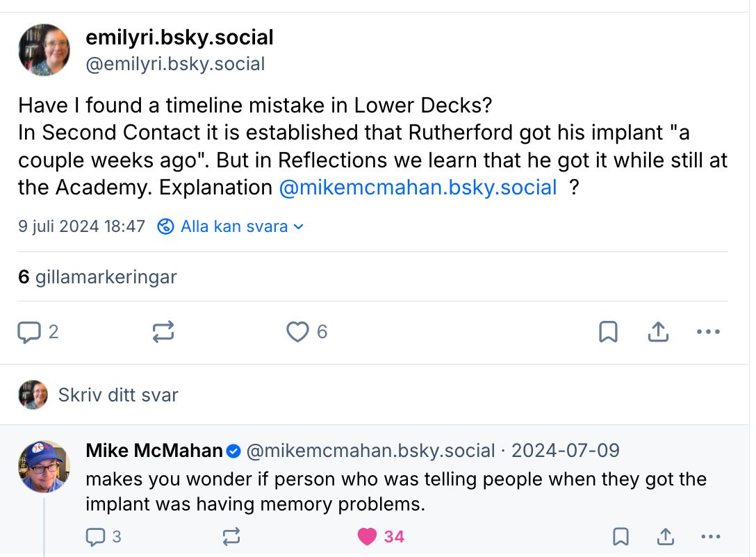
Task: Open the @mikemcmahan.bsky.social mention link
Action: click(418, 188)
